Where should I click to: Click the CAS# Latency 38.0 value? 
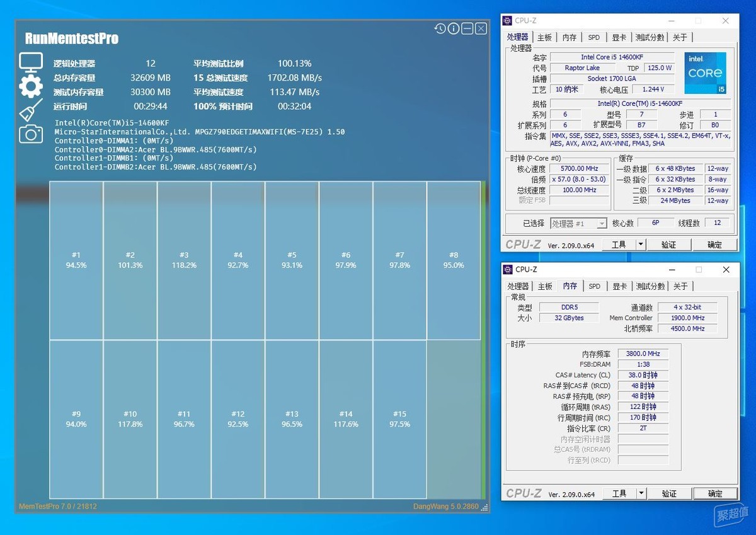(x=643, y=375)
